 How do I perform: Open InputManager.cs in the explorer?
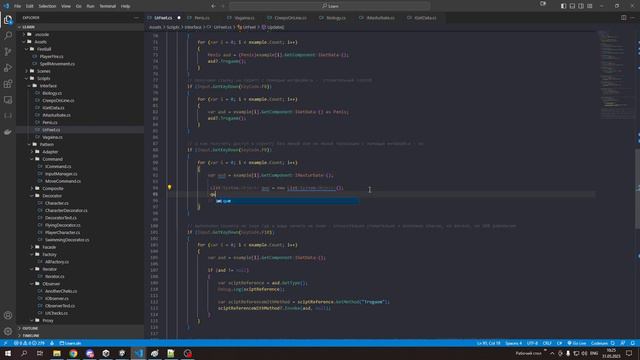pyautogui.click(x=61, y=174)
